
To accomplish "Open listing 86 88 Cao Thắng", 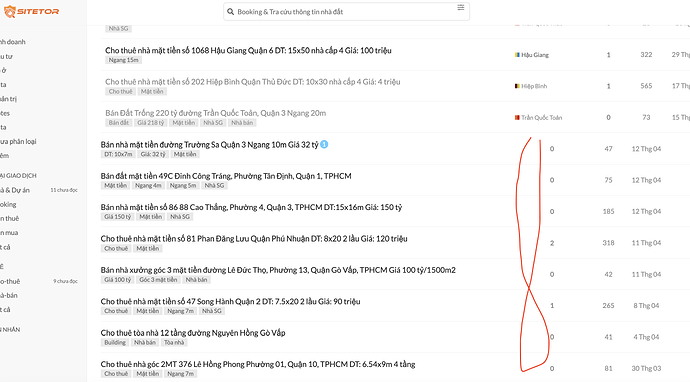I will (x=251, y=207).
